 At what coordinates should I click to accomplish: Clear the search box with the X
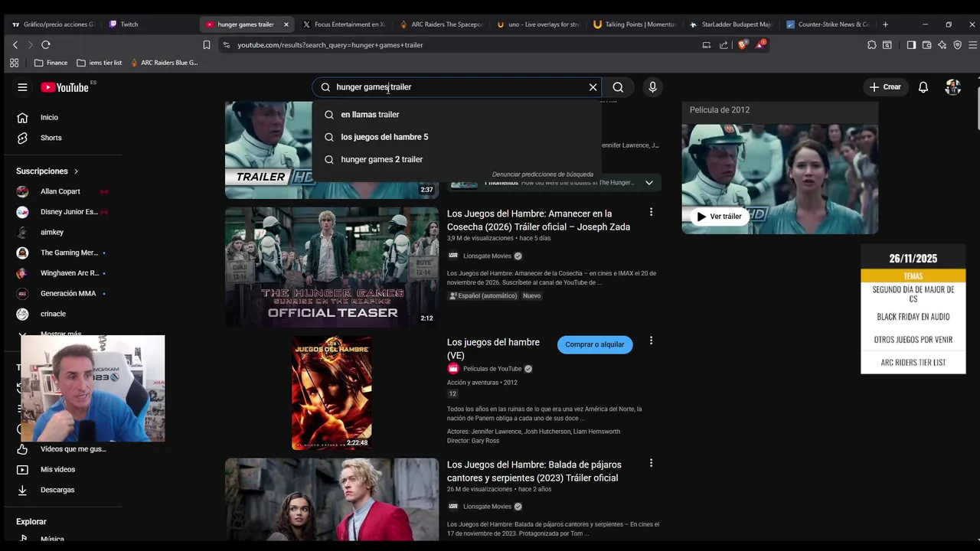click(593, 87)
